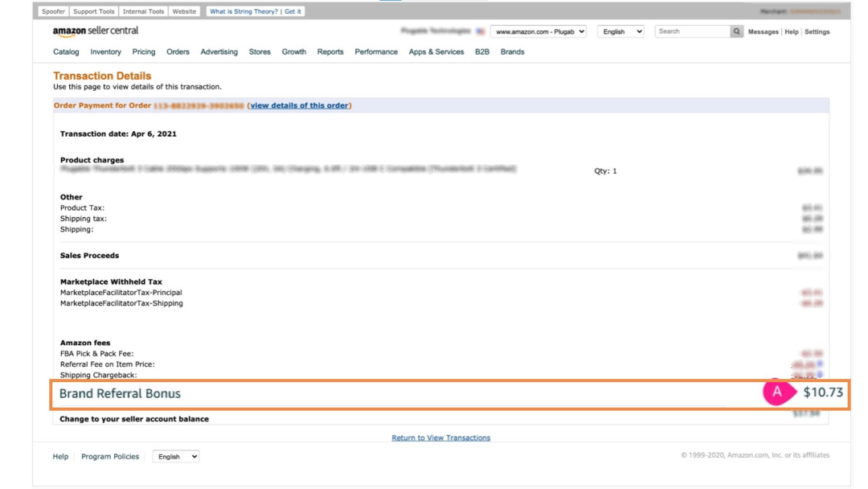
Task: Click the Amazon Seller Central logo
Action: (x=95, y=31)
